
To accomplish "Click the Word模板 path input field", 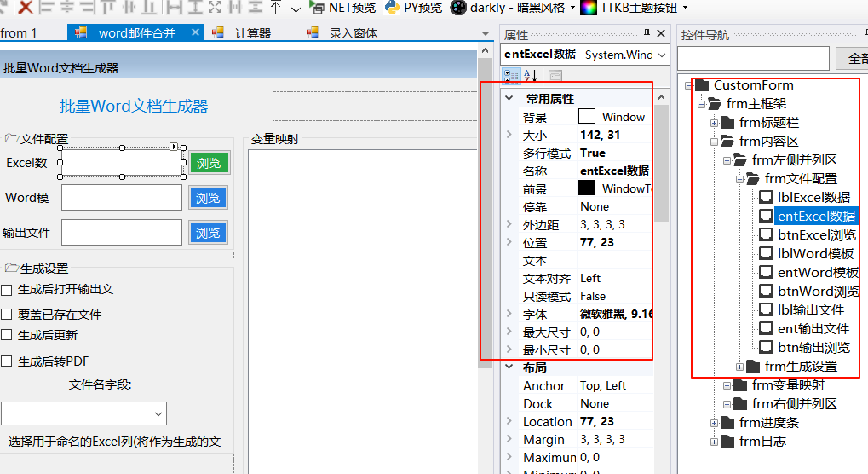I will [122, 198].
